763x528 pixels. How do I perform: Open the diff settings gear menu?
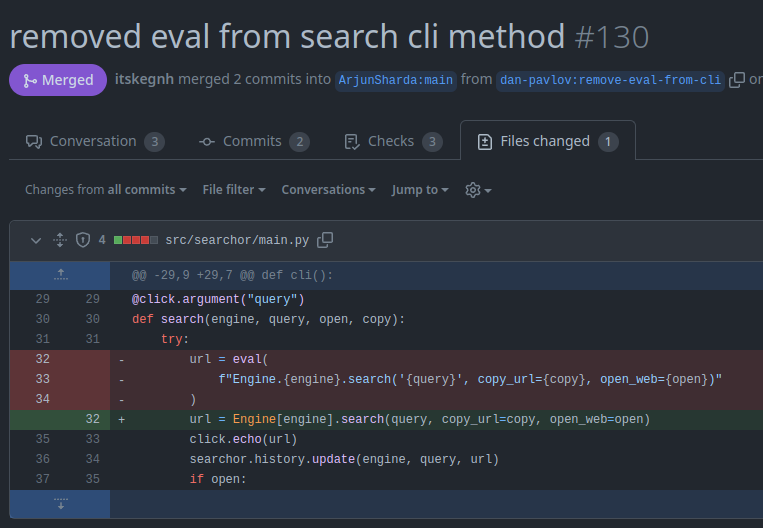pyautogui.click(x=478, y=190)
